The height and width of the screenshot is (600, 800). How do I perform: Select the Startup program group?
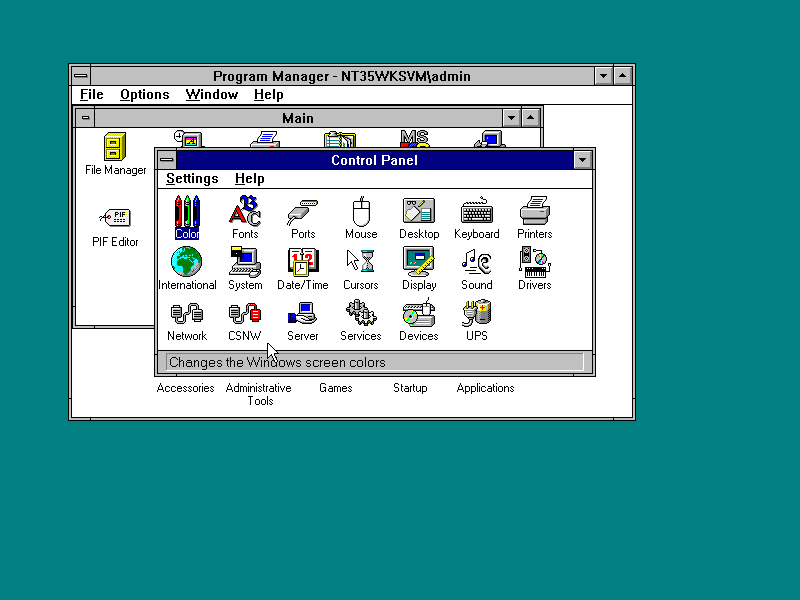(410, 388)
